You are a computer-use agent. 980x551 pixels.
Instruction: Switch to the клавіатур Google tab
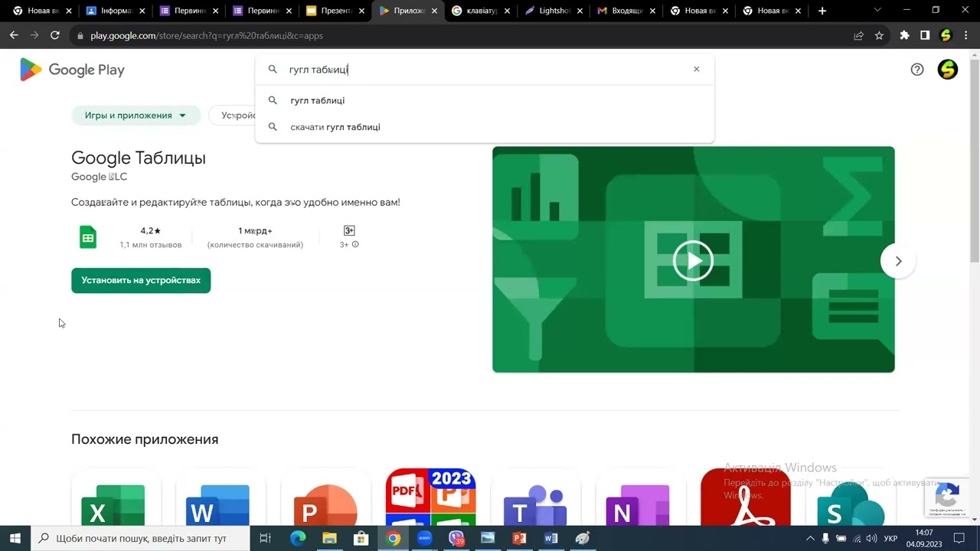point(482,11)
